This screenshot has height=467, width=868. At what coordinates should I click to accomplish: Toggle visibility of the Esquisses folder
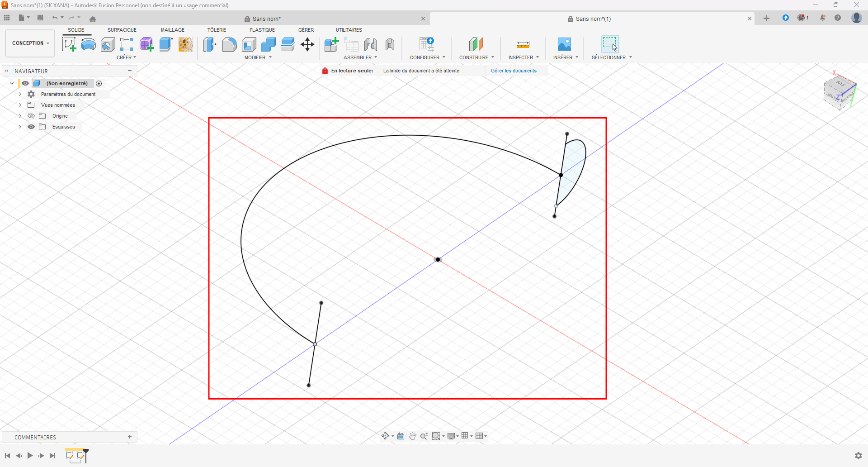click(x=31, y=127)
